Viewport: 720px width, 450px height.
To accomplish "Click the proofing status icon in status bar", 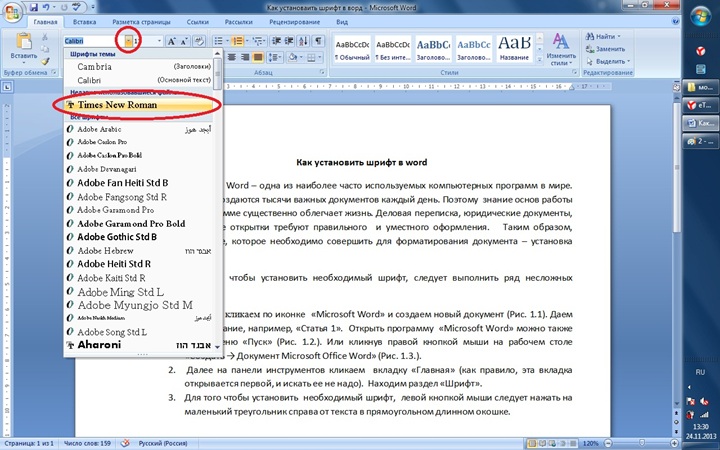I will tap(125, 444).
